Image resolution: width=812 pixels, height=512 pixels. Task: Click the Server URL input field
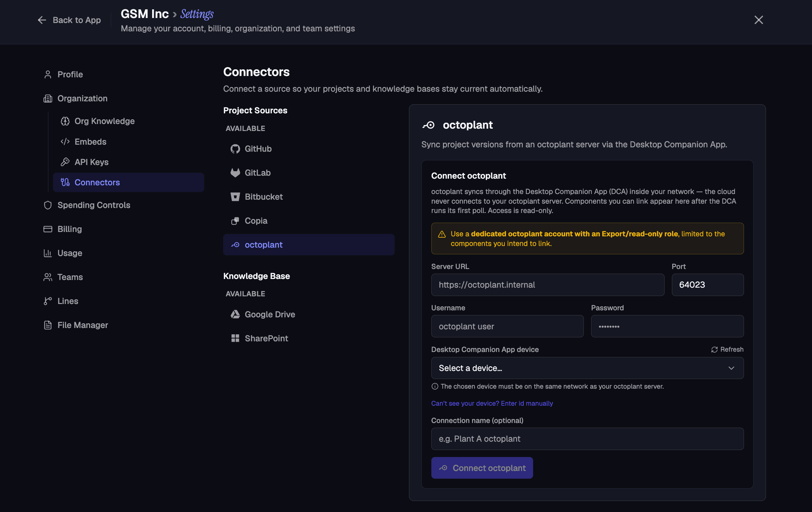[548, 285]
